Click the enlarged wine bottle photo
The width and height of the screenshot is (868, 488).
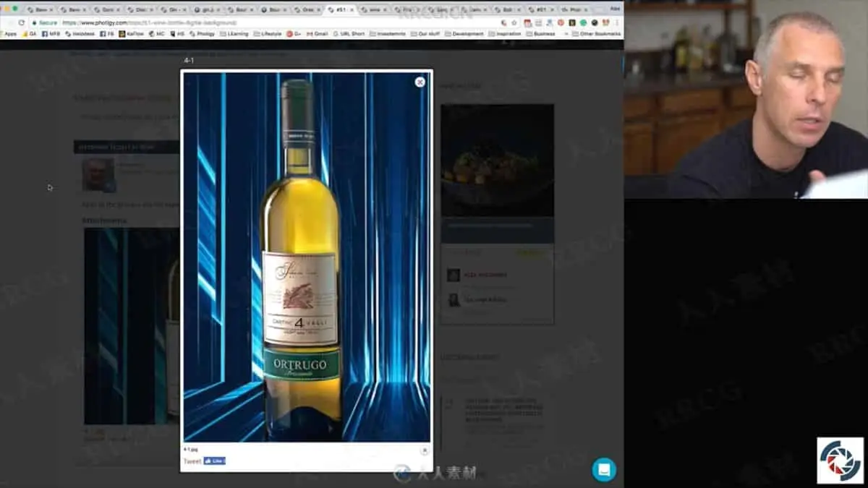pyautogui.click(x=307, y=257)
